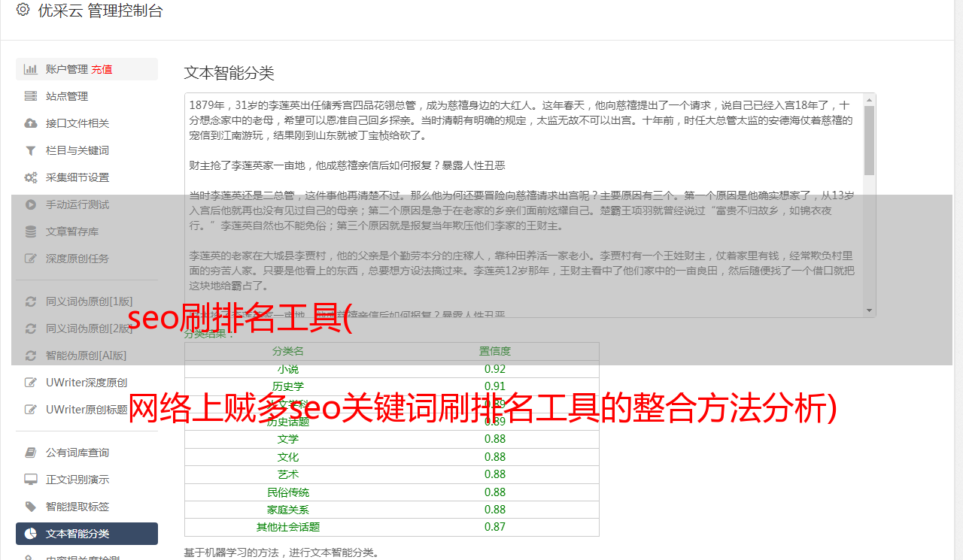The image size is (963, 560).
Task: Click the database icon for 文章暂存库
Action: pyautogui.click(x=31, y=232)
